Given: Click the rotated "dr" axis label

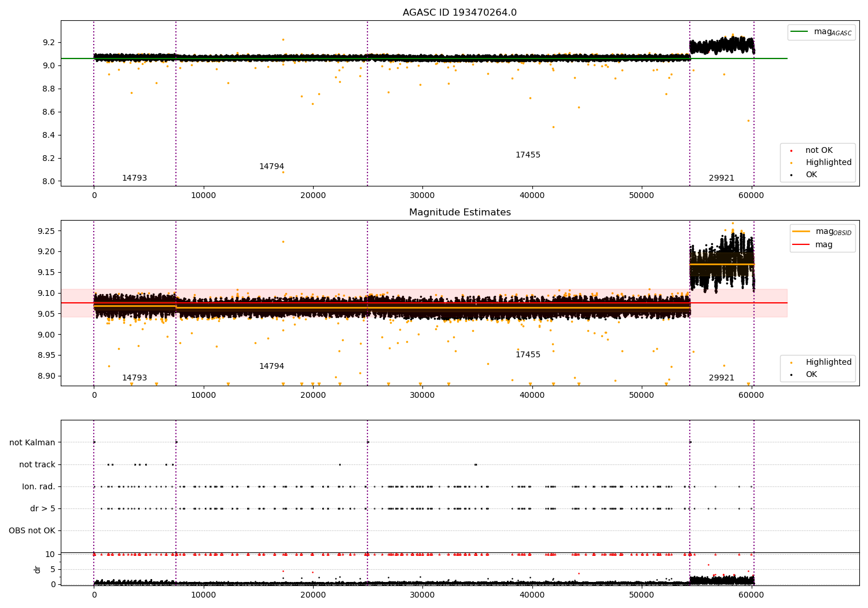Looking at the screenshot, I should (x=38, y=569).
